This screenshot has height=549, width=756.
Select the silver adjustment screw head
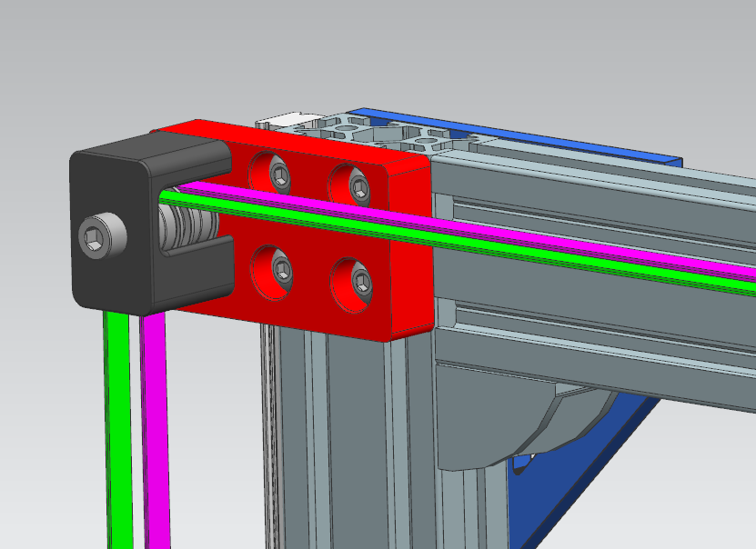pyautogui.click(x=102, y=236)
